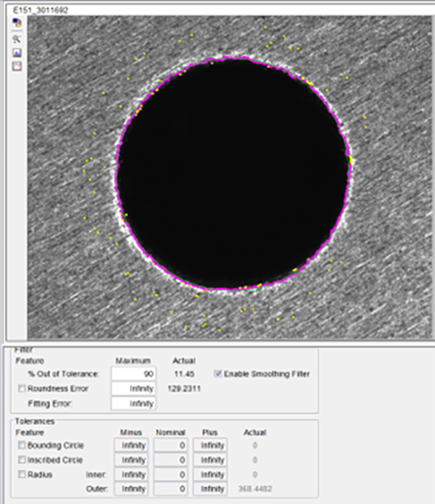Enable the Roundness Error checkbox
The width and height of the screenshot is (435, 504).
21,389
